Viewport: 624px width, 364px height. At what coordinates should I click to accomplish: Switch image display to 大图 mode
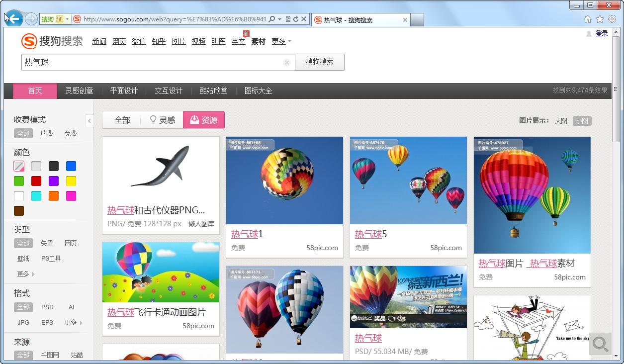tap(561, 120)
